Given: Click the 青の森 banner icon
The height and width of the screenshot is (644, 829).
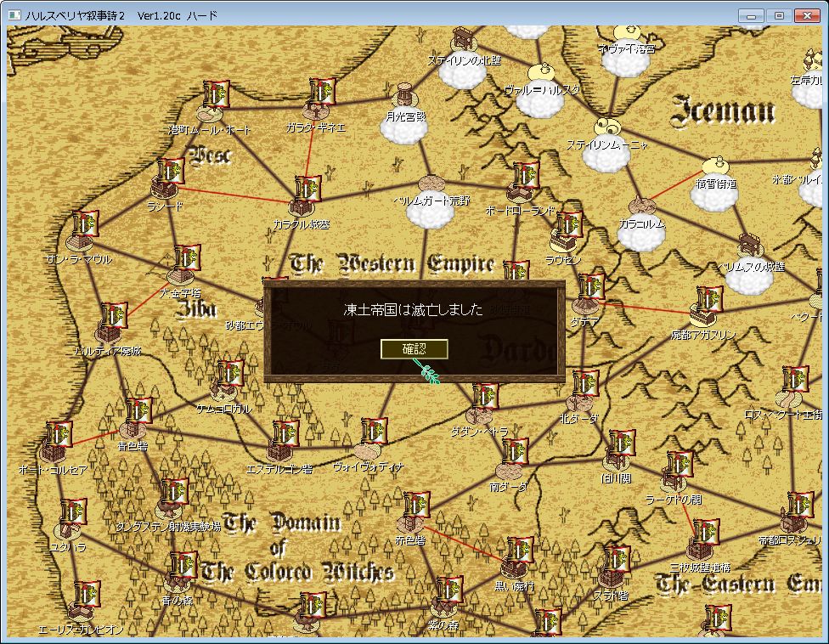Looking at the screenshot, I should click(x=184, y=566).
